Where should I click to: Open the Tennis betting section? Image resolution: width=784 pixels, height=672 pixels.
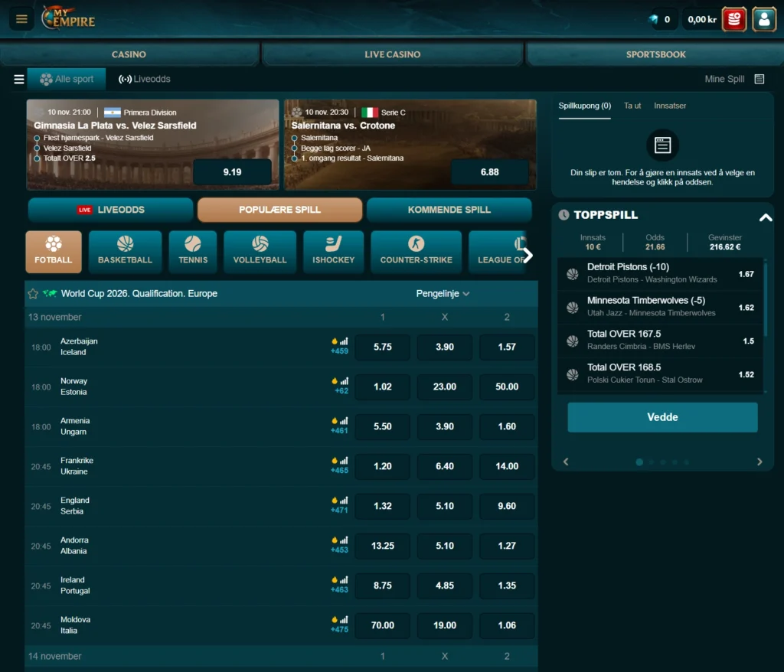(192, 251)
